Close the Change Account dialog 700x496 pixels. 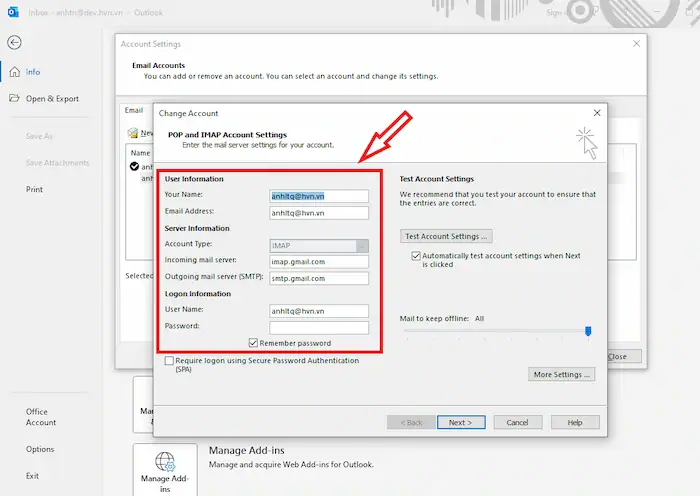point(597,113)
